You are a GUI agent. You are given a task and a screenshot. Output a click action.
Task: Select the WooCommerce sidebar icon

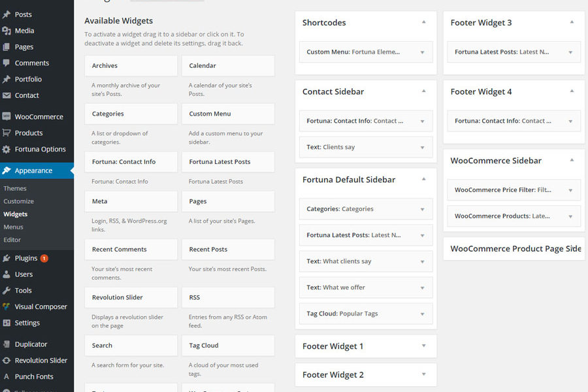pyautogui.click(x=6, y=117)
